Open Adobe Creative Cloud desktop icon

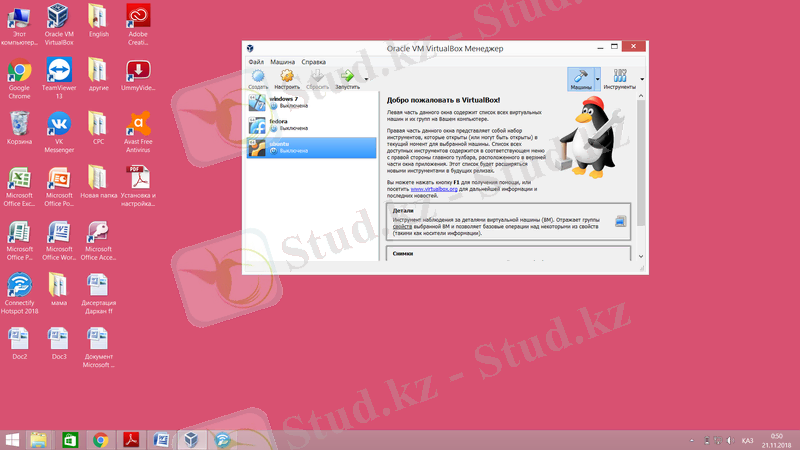point(138,24)
